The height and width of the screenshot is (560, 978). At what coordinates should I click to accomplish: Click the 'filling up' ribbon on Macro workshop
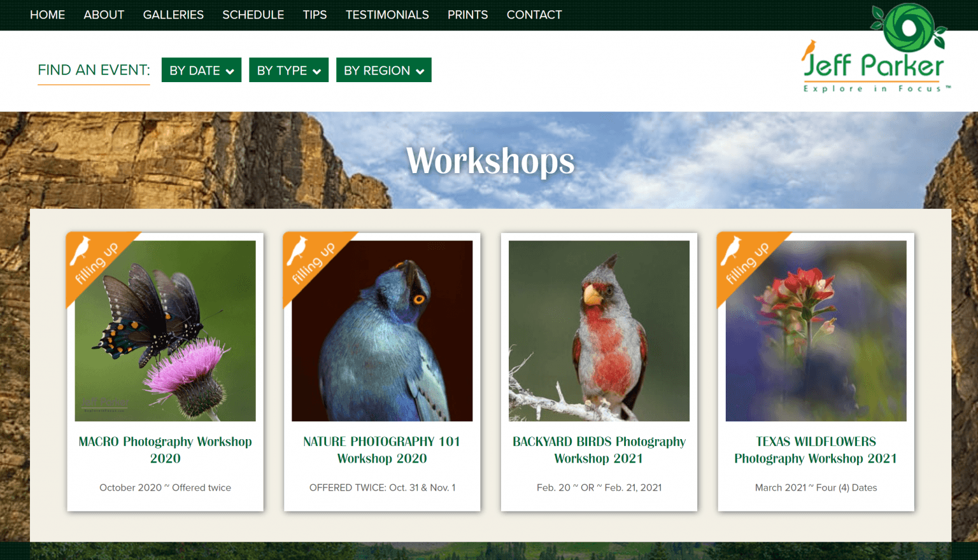pos(94,260)
